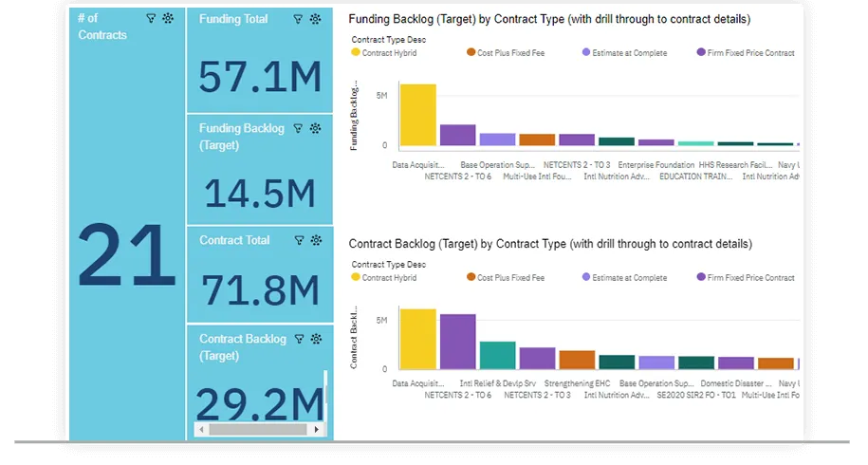The width and height of the screenshot is (868, 465).
Task: Click 'Funding Backlog (Target) by Contract Type' chart title
Action: pos(549,19)
